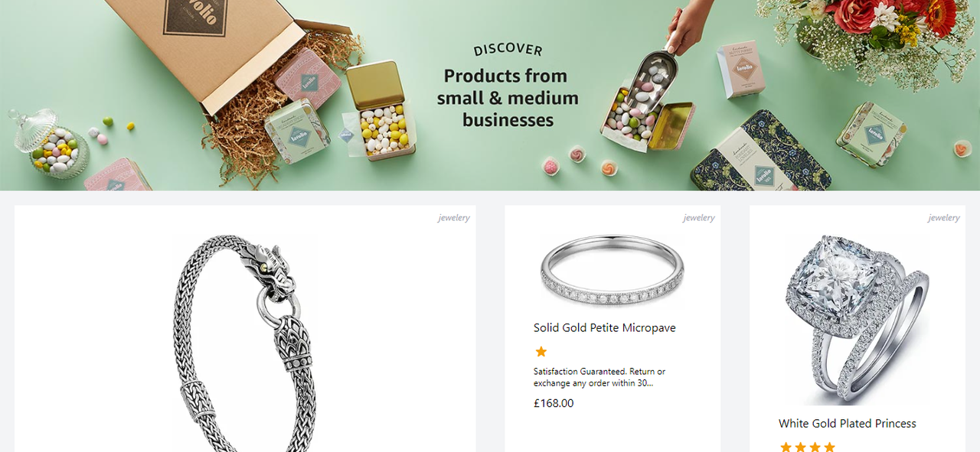The image size is (980, 452).
Task: Click the open gold candy tin in banner
Action: (x=379, y=111)
